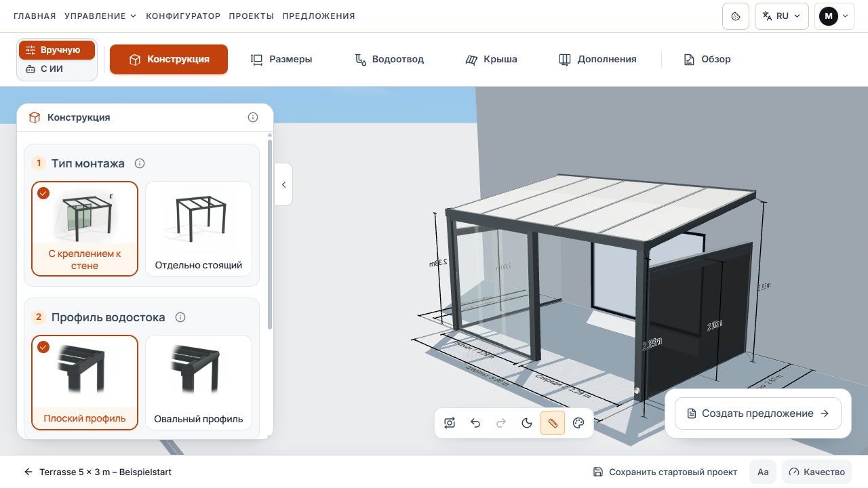868x488 pixels.
Task: Expand the Управление menu
Action: pos(100,16)
